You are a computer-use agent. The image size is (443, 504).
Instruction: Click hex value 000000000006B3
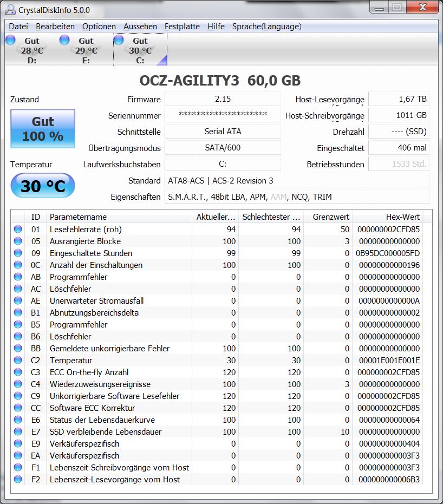tap(389, 479)
